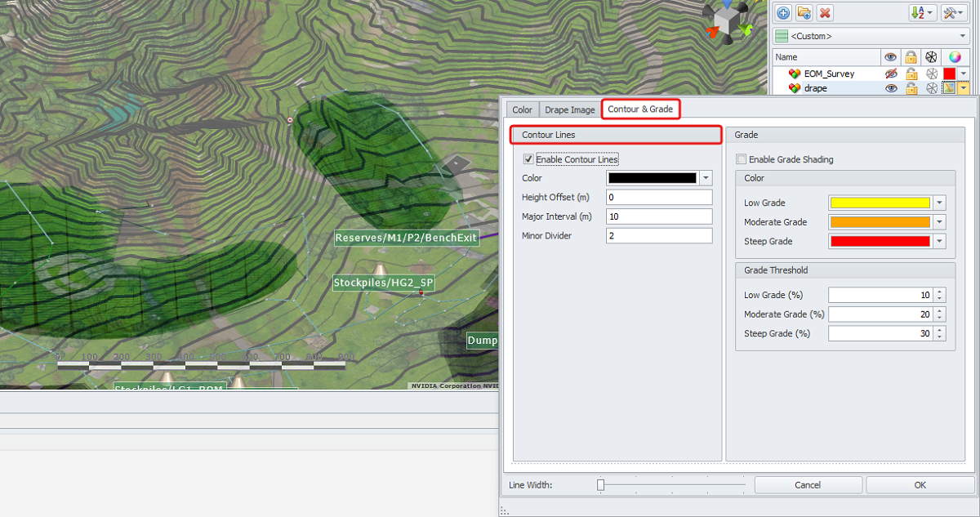
Task: Click the Stockpiles/HG2_SP map label
Action: (x=383, y=283)
